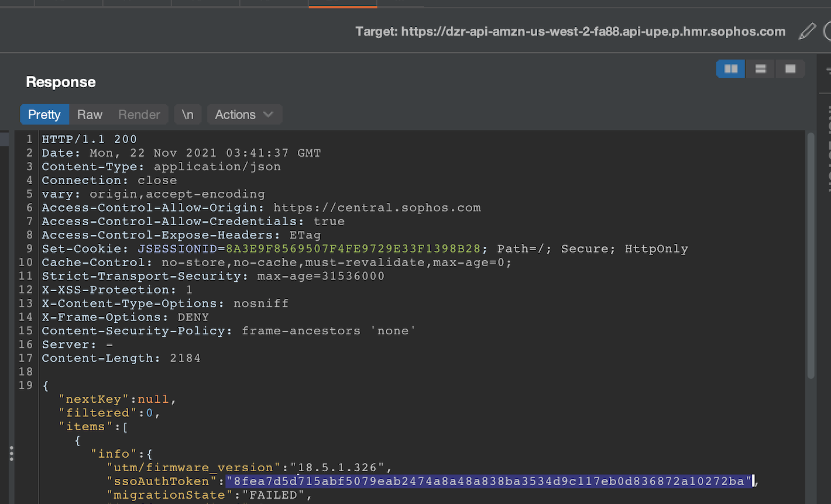831x504 pixels.
Task: Click the response pane vertical scrollbar
Action: point(811,257)
